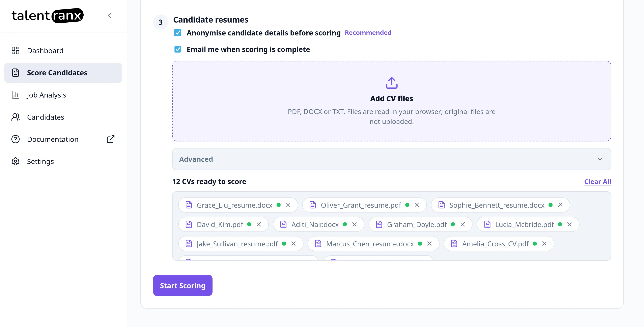This screenshot has width=644, height=327.
Task: Remove Sophie_Bennett_resume.docx file
Action: [560, 205]
